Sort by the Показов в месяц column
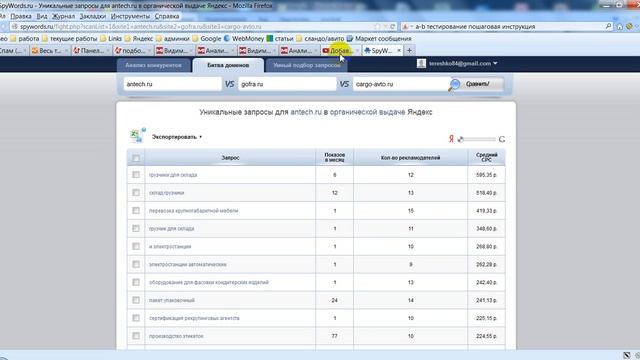 pos(335,158)
